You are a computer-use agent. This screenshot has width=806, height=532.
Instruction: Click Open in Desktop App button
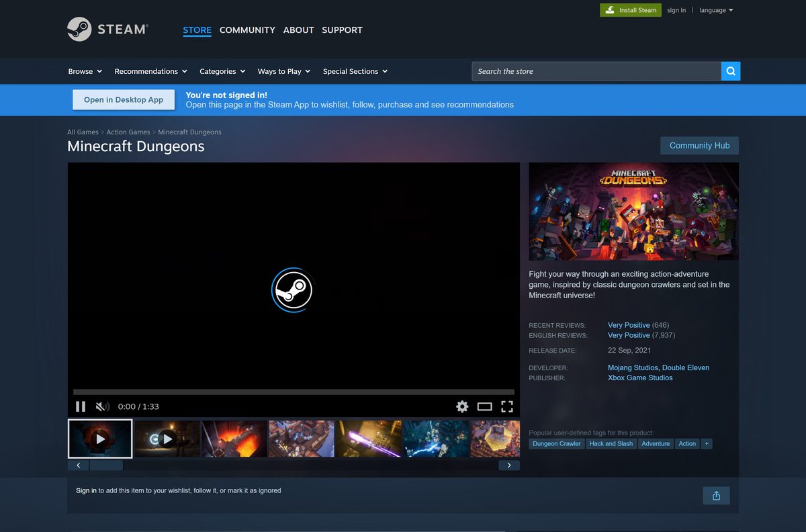coord(124,99)
